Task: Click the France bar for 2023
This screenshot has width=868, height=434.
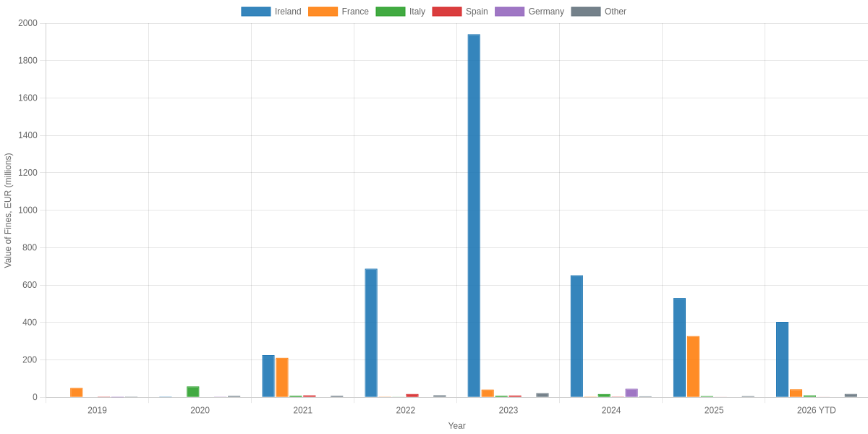Action: (x=488, y=393)
